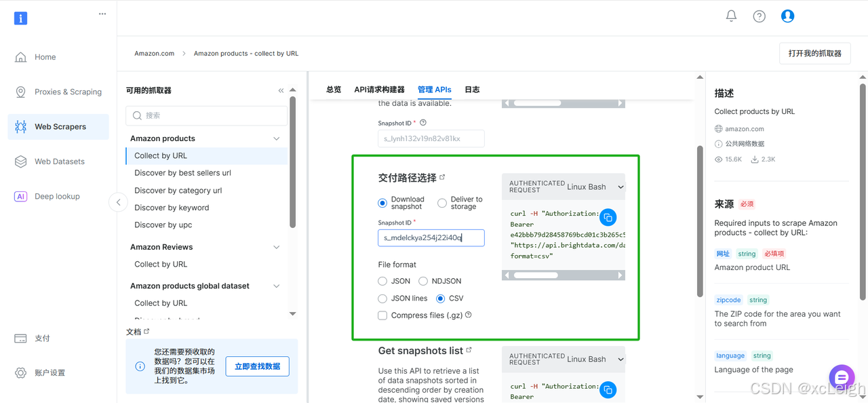
Task: Click the 公共网络数据 info icon
Action: (x=719, y=144)
